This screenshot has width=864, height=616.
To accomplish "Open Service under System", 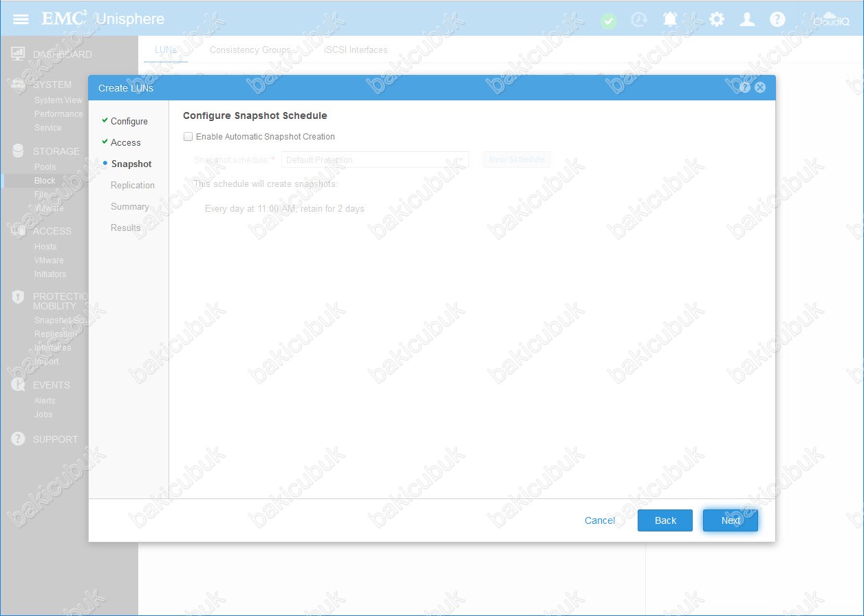I will coord(48,128).
